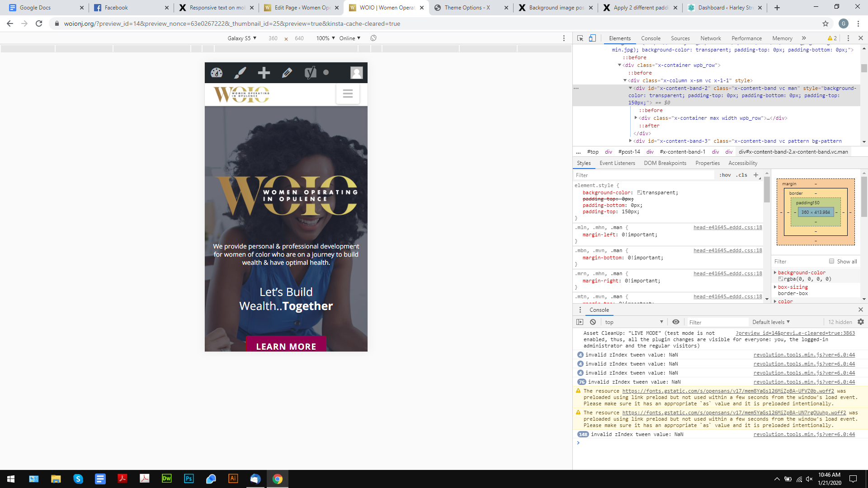Screen dimensions: 868x488
Task: Reload the page
Action: pos(39,23)
